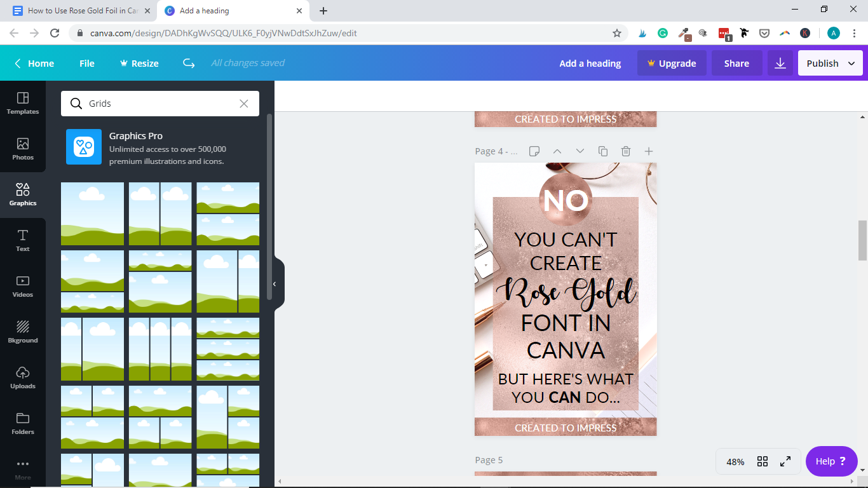Open the Uploads panel in the sidebar

[x=23, y=377]
